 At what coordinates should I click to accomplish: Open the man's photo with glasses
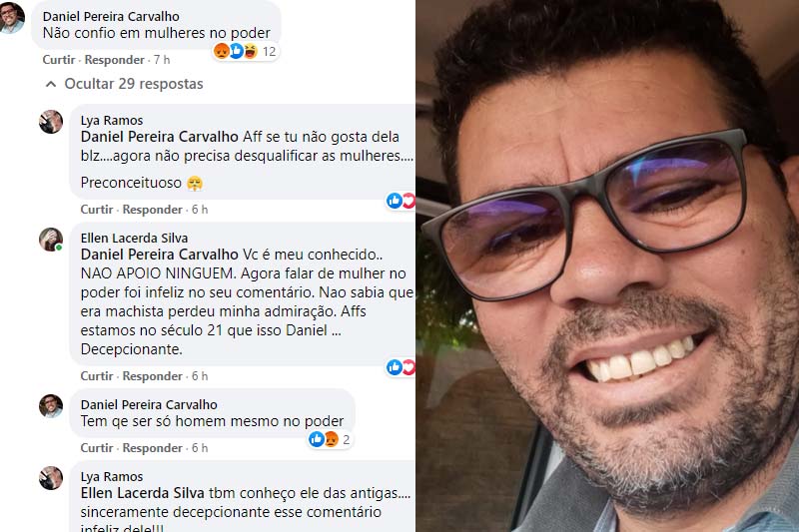point(607,266)
